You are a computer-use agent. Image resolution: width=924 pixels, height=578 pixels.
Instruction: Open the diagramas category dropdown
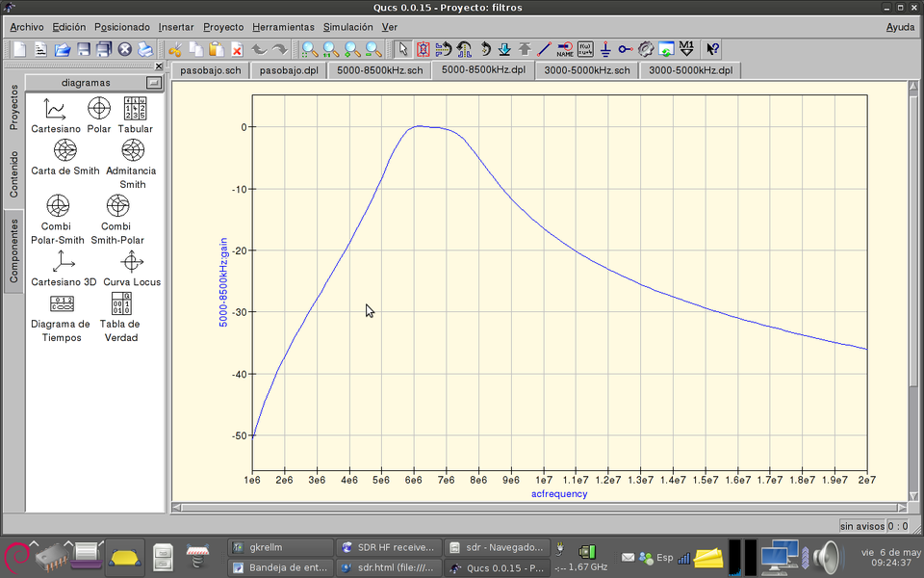pyautogui.click(x=153, y=83)
